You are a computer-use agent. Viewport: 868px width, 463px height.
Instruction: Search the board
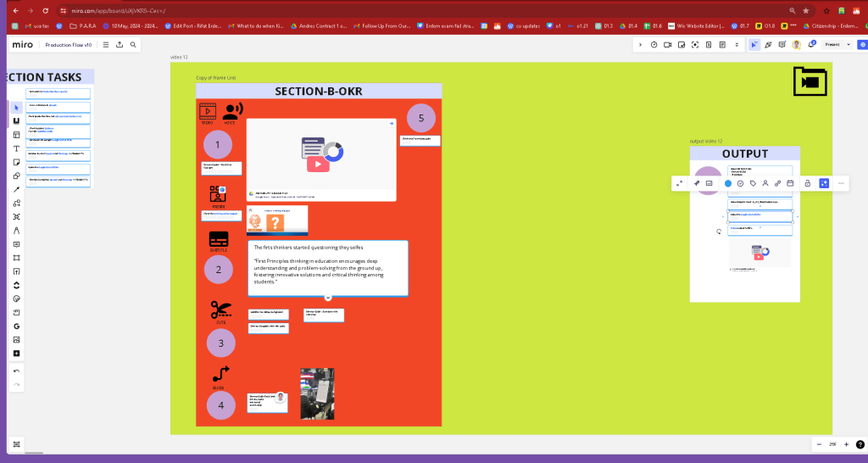coord(133,45)
